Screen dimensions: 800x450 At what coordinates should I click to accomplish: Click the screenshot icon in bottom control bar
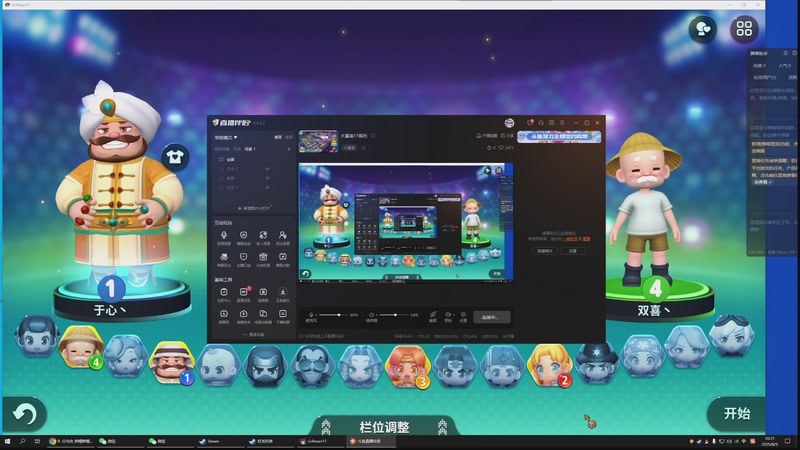(x=433, y=316)
